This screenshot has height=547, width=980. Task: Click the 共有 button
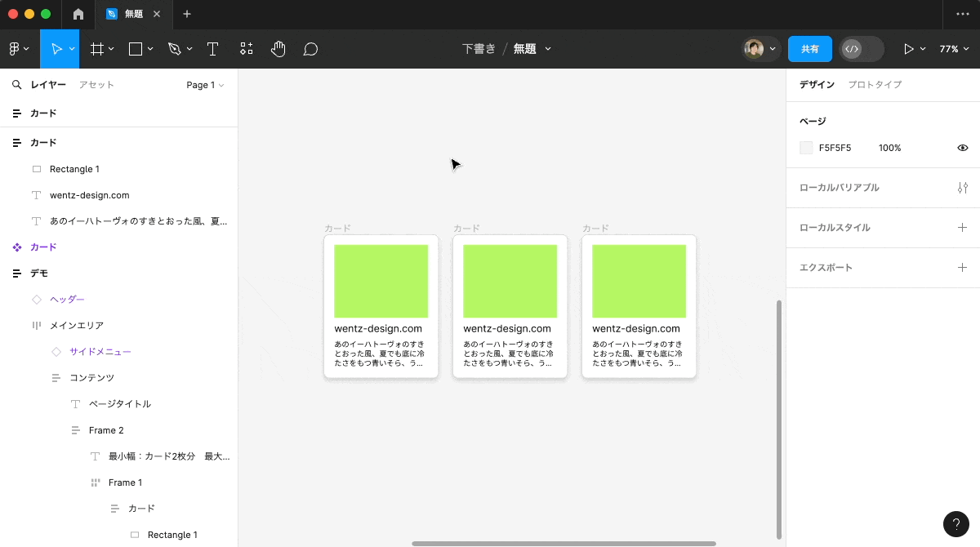point(809,48)
